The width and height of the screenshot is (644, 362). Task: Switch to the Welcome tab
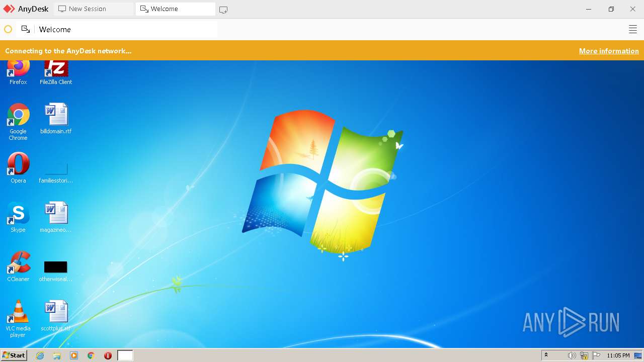point(175,9)
